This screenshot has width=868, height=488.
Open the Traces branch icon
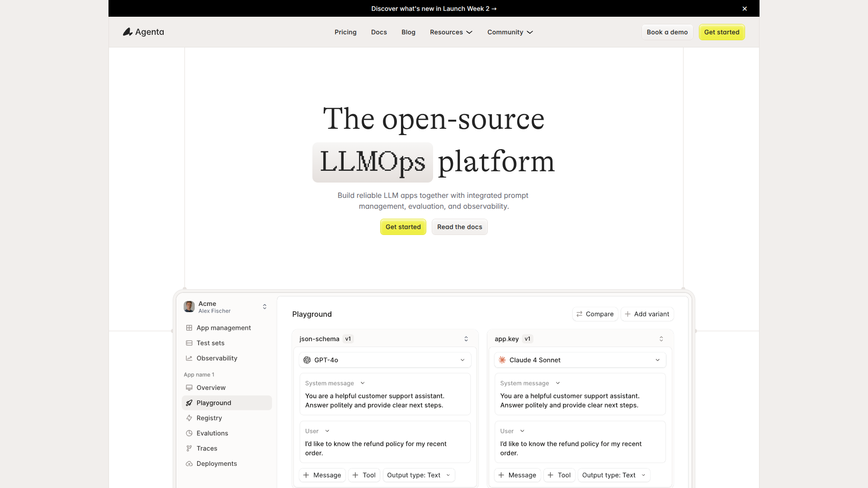point(189,448)
